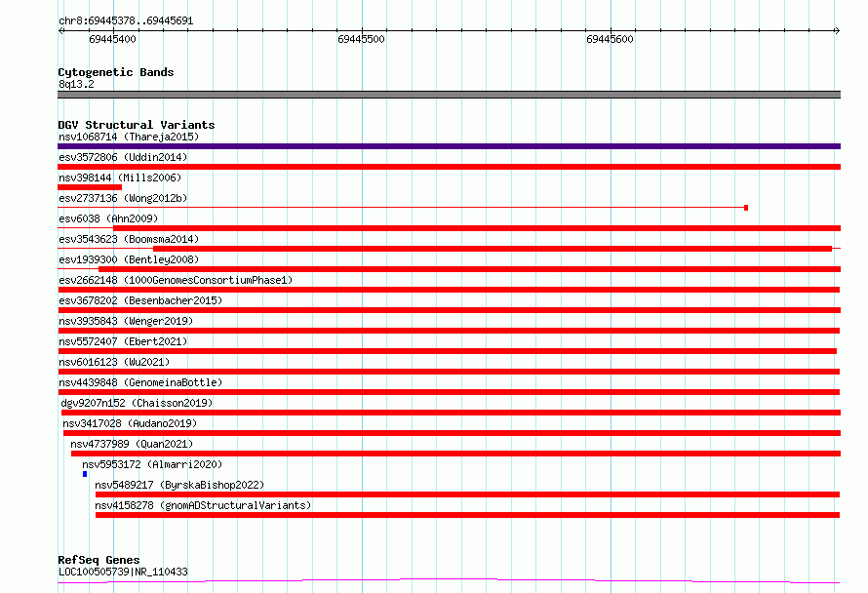The image size is (868, 593).
Task: Click the dgv9207n152 (Chaisson2019) label
Action: (x=137, y=403)
